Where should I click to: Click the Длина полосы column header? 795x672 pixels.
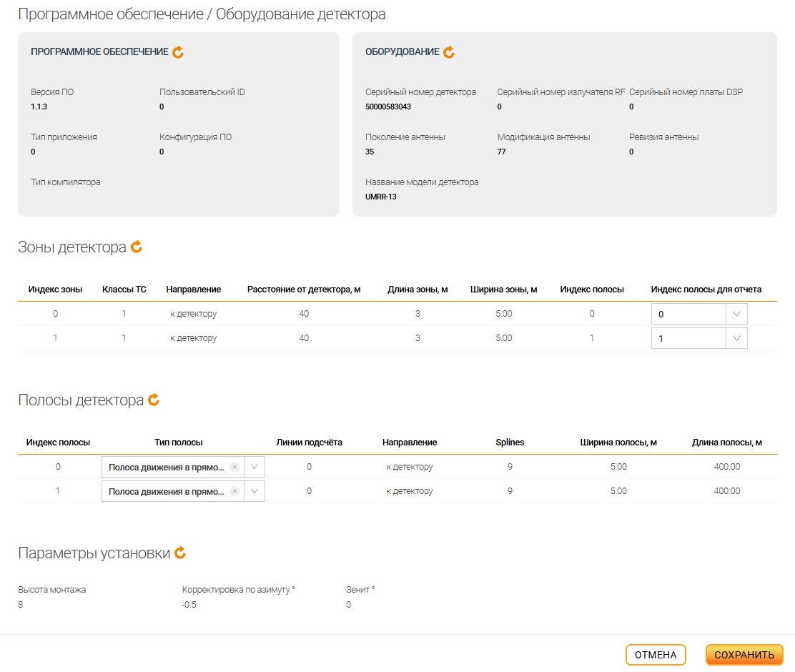pyautogui.click(x=726, y=443)
